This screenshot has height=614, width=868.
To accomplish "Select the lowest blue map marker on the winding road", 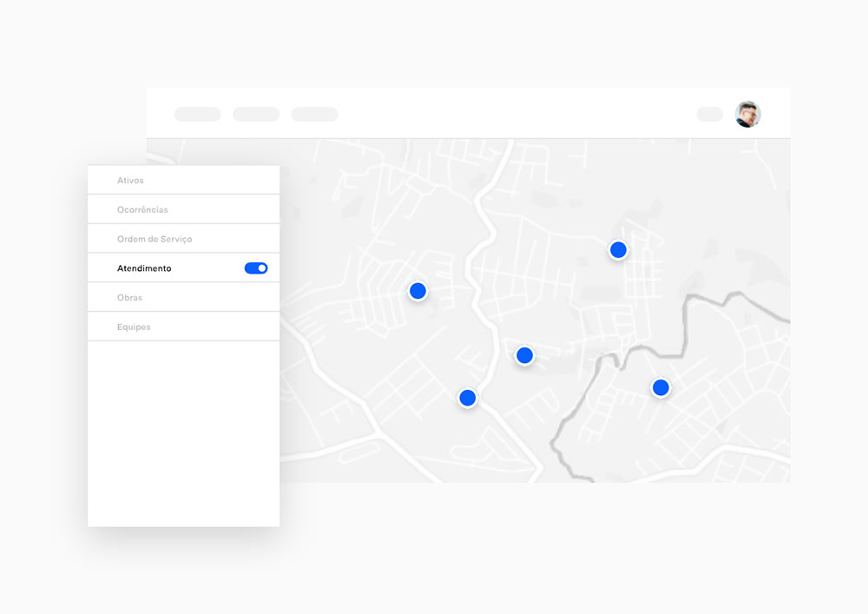I will tap(468, 398).
